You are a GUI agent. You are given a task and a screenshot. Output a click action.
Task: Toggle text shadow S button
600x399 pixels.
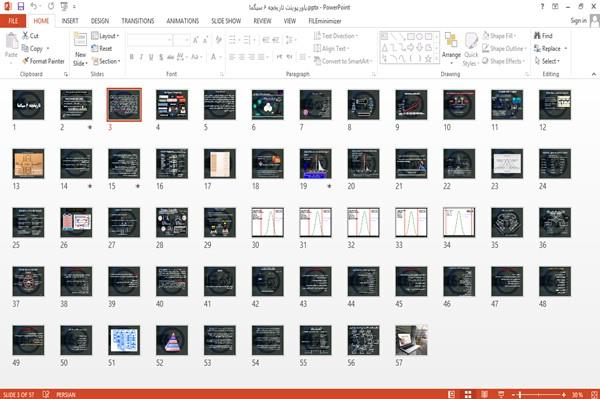[161, 57]
